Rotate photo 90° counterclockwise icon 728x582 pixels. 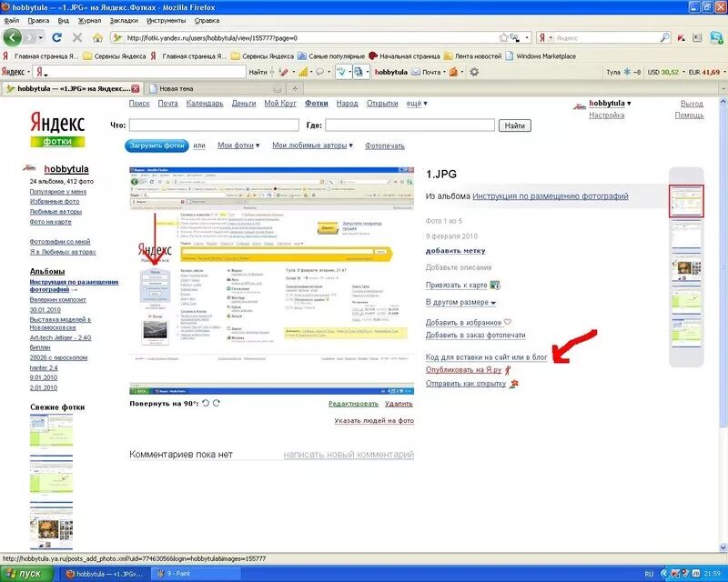(x=206, y=404)
